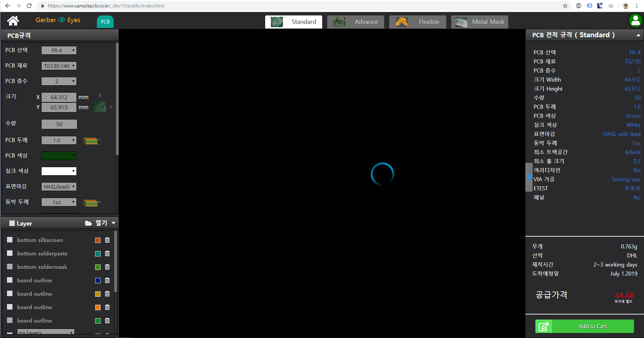Open the no layers dropdown
Screen dimensions: 644x338
[46, 332]
